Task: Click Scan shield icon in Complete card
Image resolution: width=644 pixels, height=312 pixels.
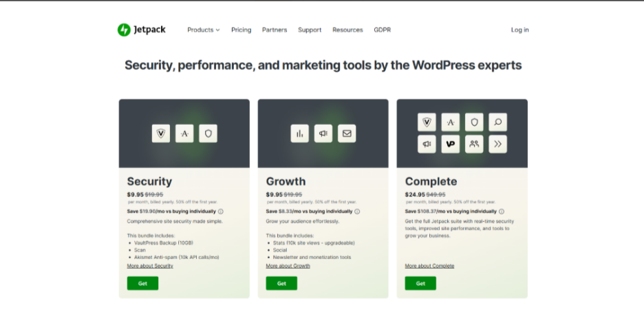Action: [x=474, y=122]
